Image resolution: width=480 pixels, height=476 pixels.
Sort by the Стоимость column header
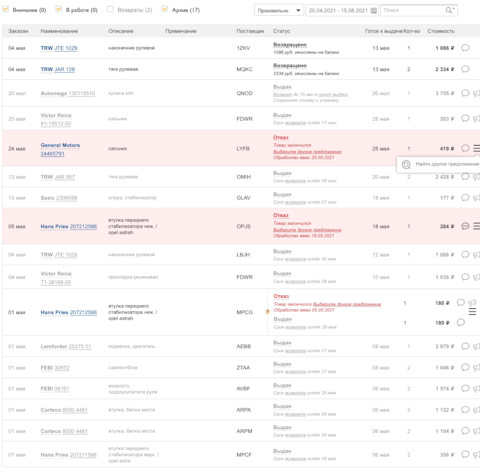441,31
